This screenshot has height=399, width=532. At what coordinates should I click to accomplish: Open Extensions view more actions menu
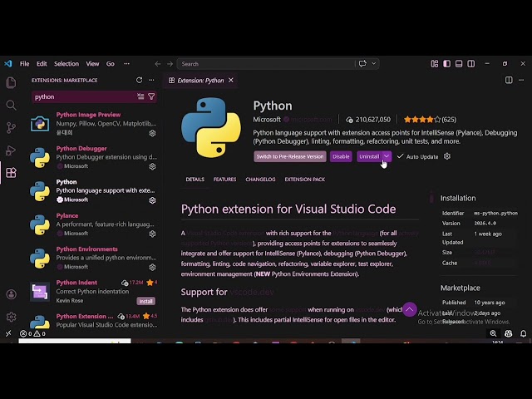tap(151, 80)
